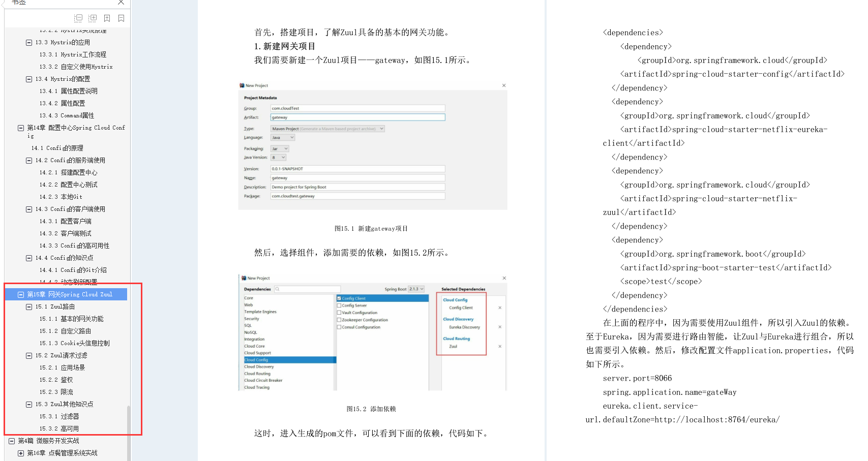Open bookmark 第4篇 微服务开发实战
Image resolution: width=868 pixels, height=461 pixels.
point(48,441)
